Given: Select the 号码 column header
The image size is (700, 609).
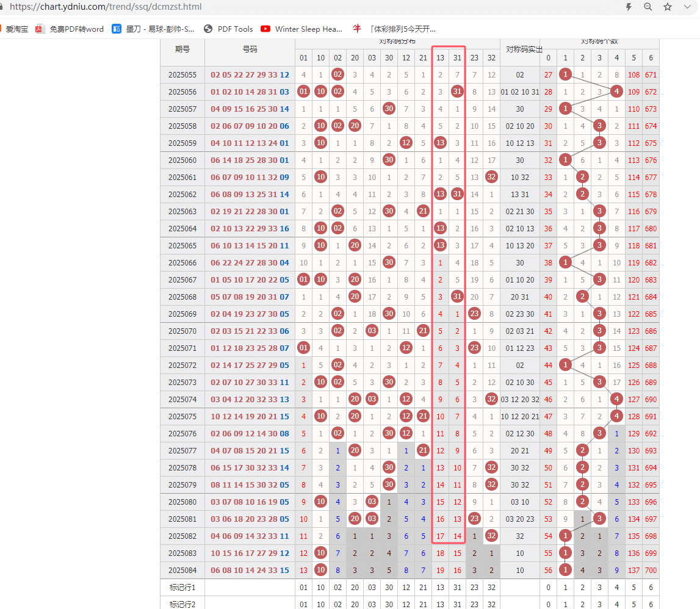Looking at the screenshot, I should coord(250,49).
